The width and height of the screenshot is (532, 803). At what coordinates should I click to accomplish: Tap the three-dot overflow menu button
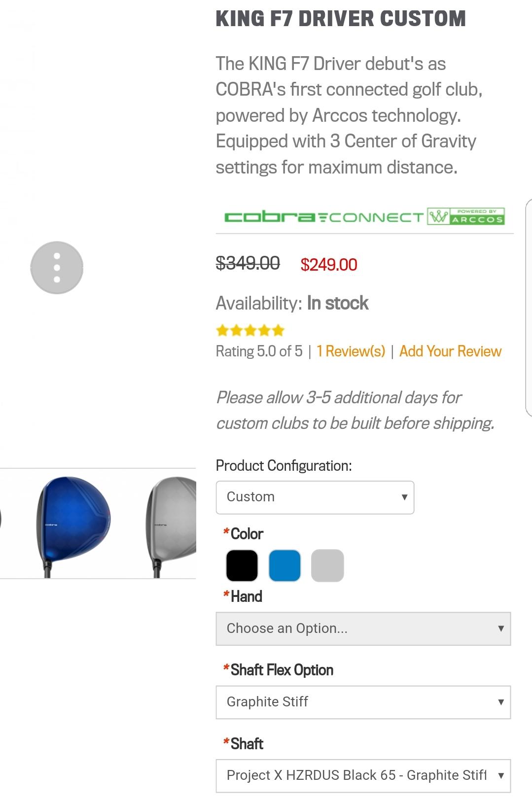tap(57, 268)
